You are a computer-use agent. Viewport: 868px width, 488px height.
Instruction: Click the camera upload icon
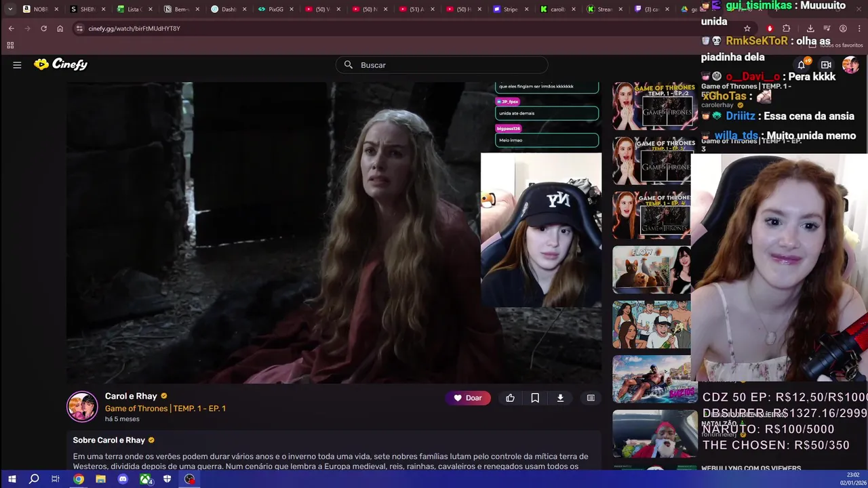826,65
